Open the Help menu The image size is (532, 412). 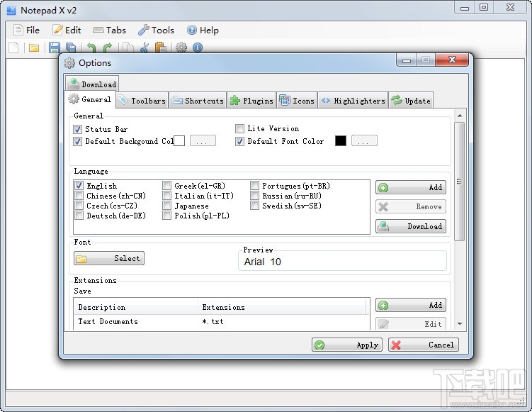[x=203, y=30]
